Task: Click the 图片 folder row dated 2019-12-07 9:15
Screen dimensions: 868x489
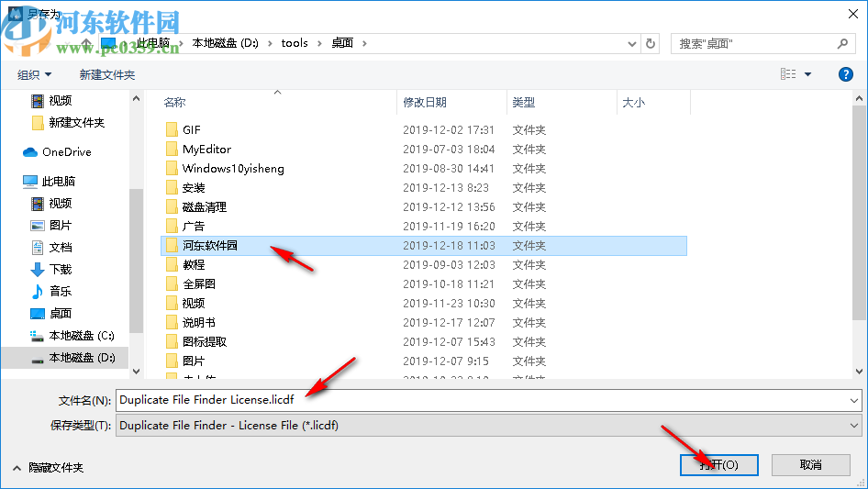Action: pos(424,361)
